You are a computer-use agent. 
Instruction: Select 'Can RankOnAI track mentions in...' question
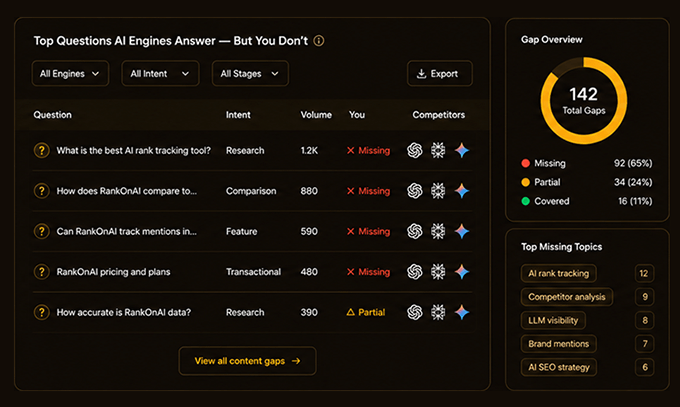pos(127,231)
